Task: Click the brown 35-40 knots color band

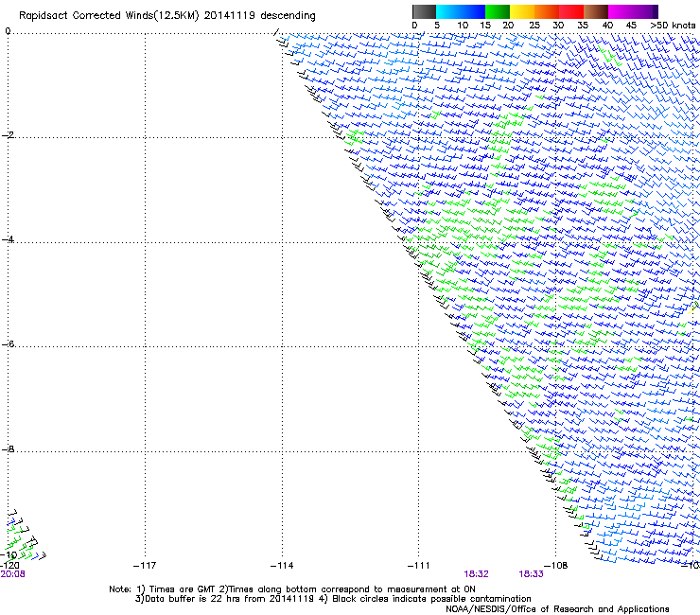Action: [x=596, y=11]
